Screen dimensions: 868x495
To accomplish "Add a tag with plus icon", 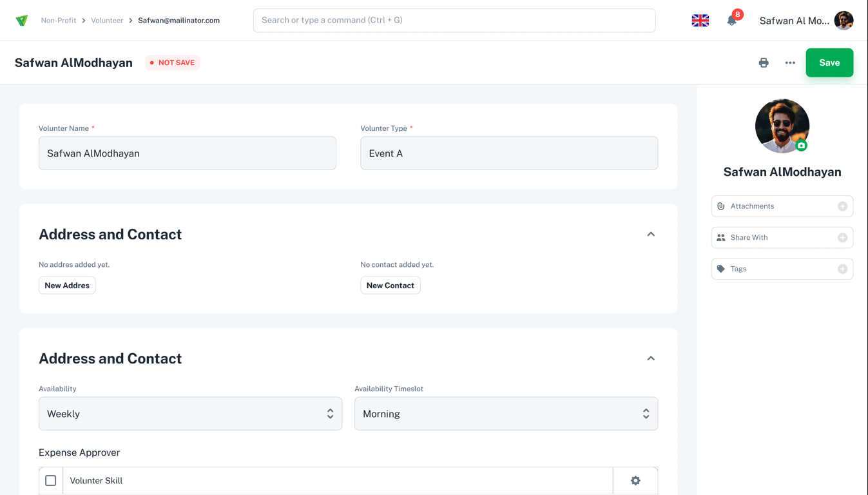I will tap(842, 269).
